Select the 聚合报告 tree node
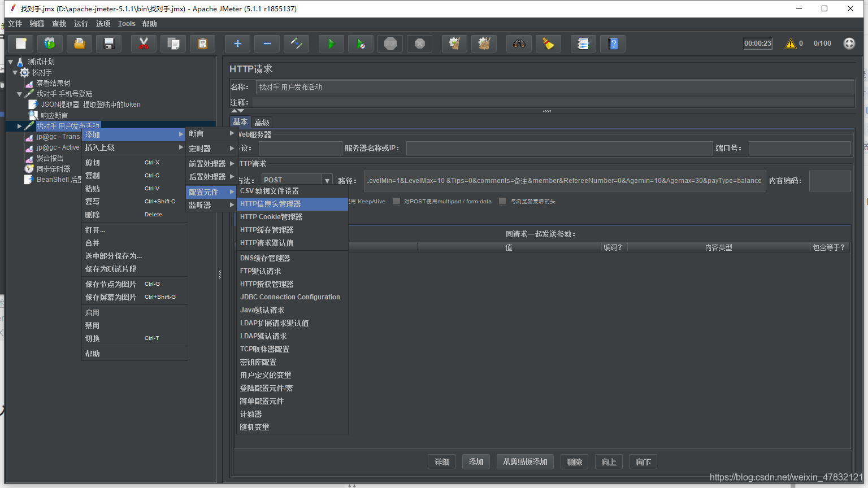The height and width of the screenshot is (488, 868). pos(50,158)
